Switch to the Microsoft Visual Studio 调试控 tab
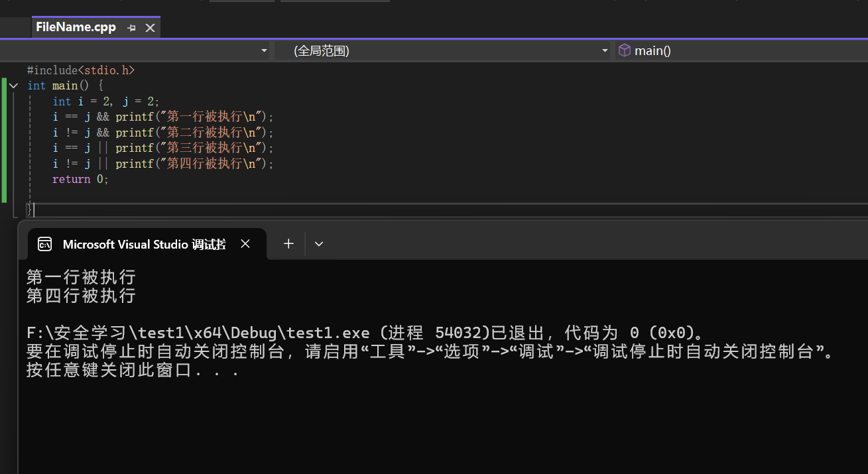868x474 pixels. (144, 245)
